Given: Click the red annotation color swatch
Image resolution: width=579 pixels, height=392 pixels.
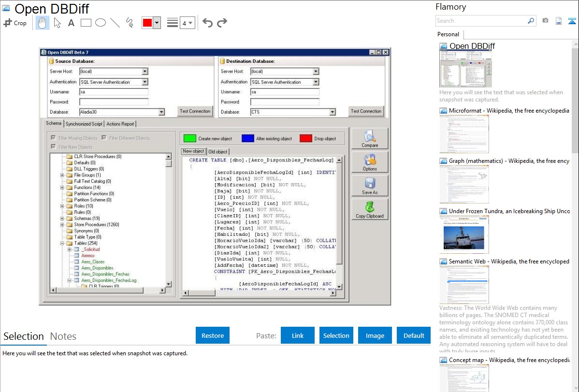Looking at the screenshot, I should (147, 23).
